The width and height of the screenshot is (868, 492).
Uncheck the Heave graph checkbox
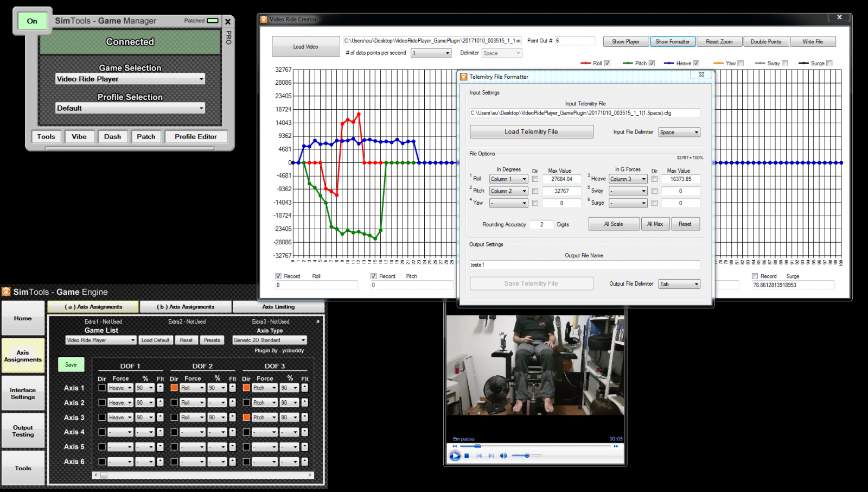click(x=696, y=63)
